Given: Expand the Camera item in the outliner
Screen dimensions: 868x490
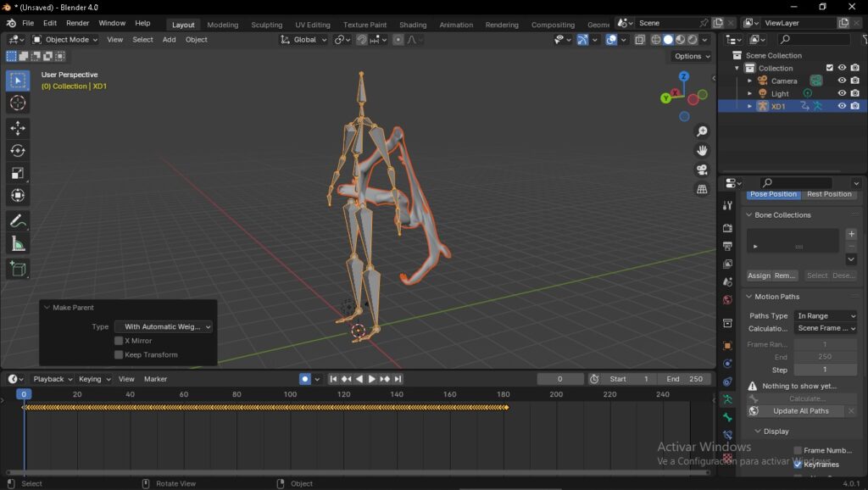Looking at the screenshot, I should [x=750, y=81].
